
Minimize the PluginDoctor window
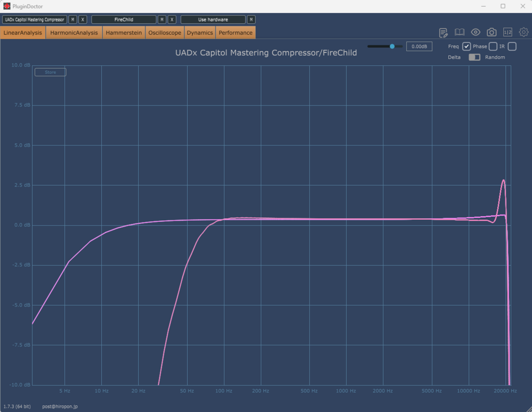tap(484, 6)
